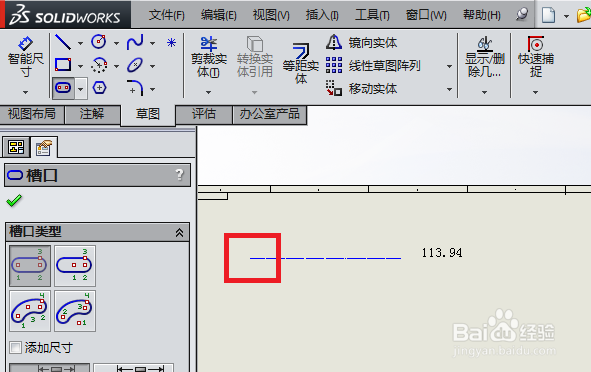Click Mirror Entities (镜向实体)
Viewport: 591px width, 372px height.
[x=361, y=43]
